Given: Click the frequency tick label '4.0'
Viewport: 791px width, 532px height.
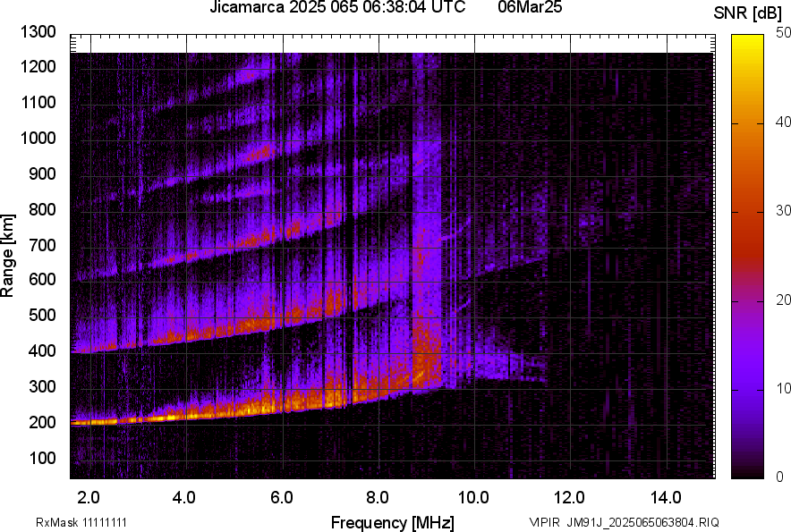Looking at the screenshot, I should [x=183, y=498].
